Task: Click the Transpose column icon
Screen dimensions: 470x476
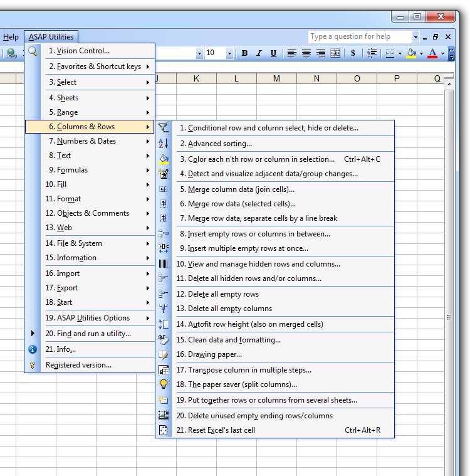Action: 163,370
